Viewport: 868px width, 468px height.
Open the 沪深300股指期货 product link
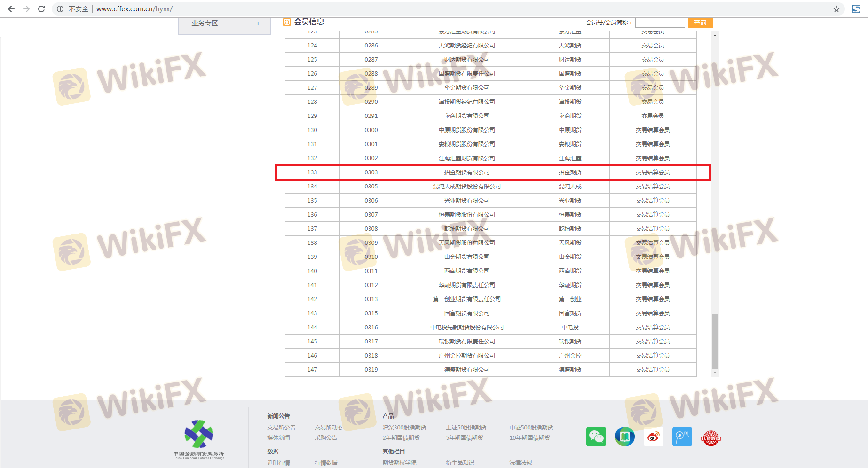(404, 427)
